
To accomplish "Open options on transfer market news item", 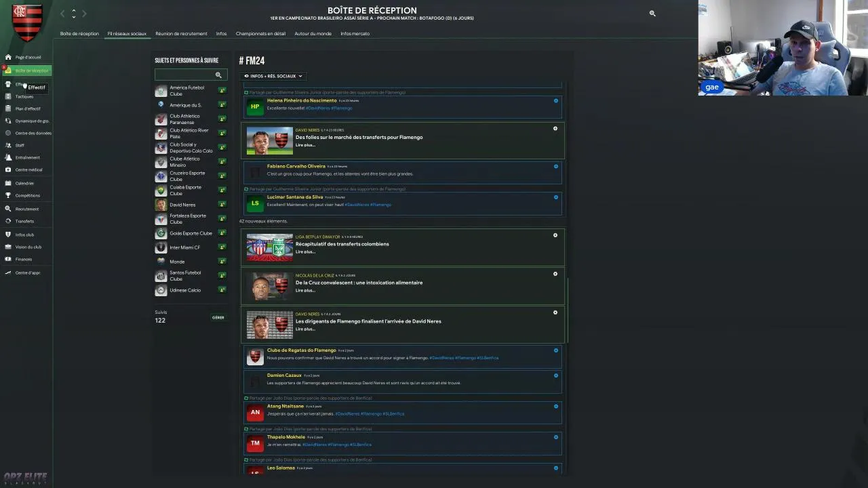I will 555,129.
